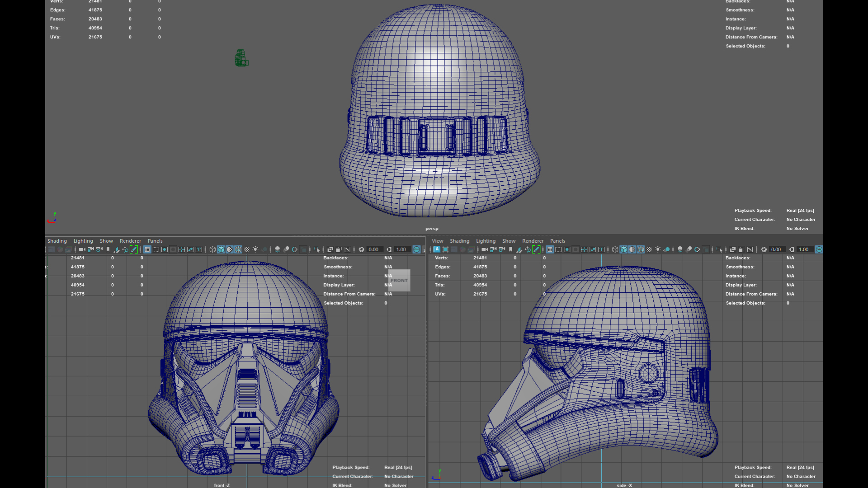Activate Grease Pencil tool in side view toolbar
The image size is (868, 488).
536,249
